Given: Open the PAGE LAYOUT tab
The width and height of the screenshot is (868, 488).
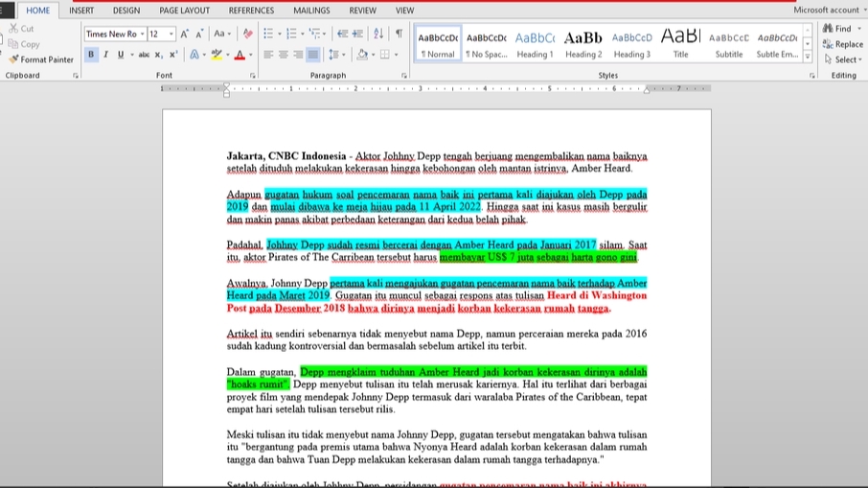Looking at the screenshot, I should pos(184,10).
